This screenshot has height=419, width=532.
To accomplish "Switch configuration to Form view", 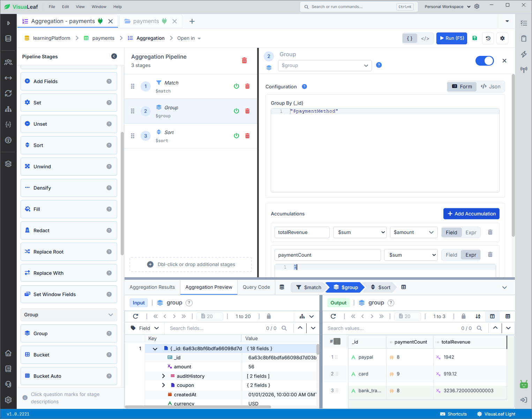I will coord(462,87).
